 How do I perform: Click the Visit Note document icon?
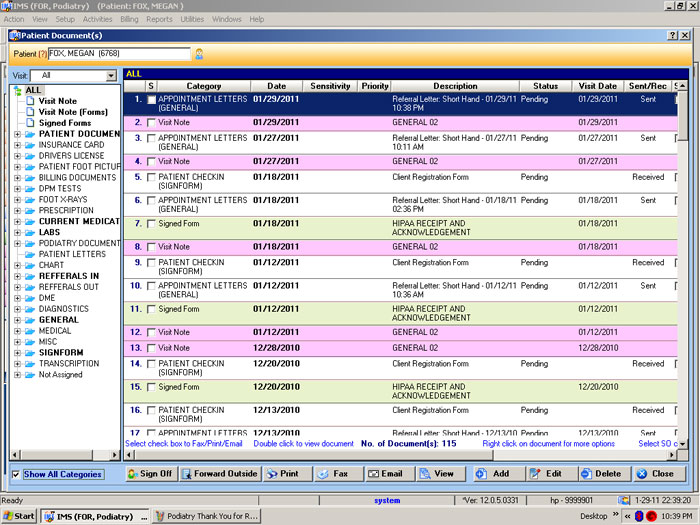(30, 101)
